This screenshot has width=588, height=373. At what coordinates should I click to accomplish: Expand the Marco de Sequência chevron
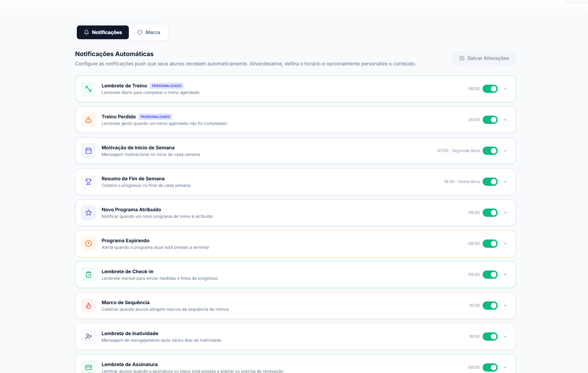pos(505,306)
